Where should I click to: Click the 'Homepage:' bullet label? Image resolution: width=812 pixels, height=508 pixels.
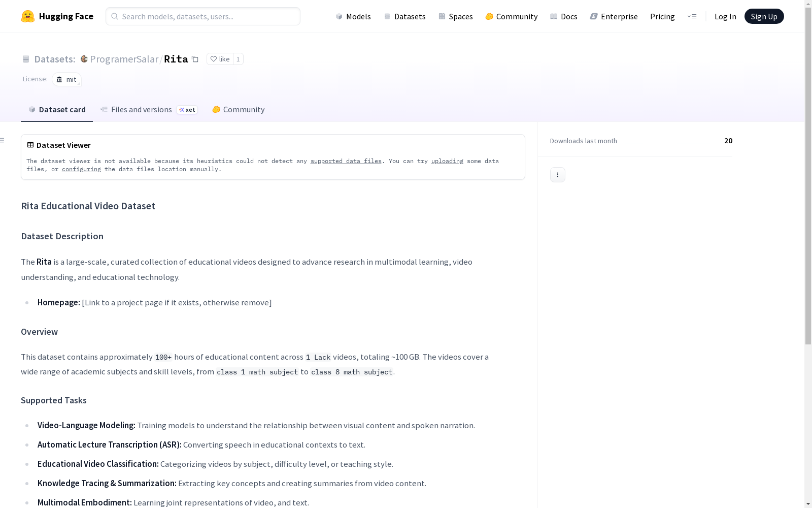(59, 302)
